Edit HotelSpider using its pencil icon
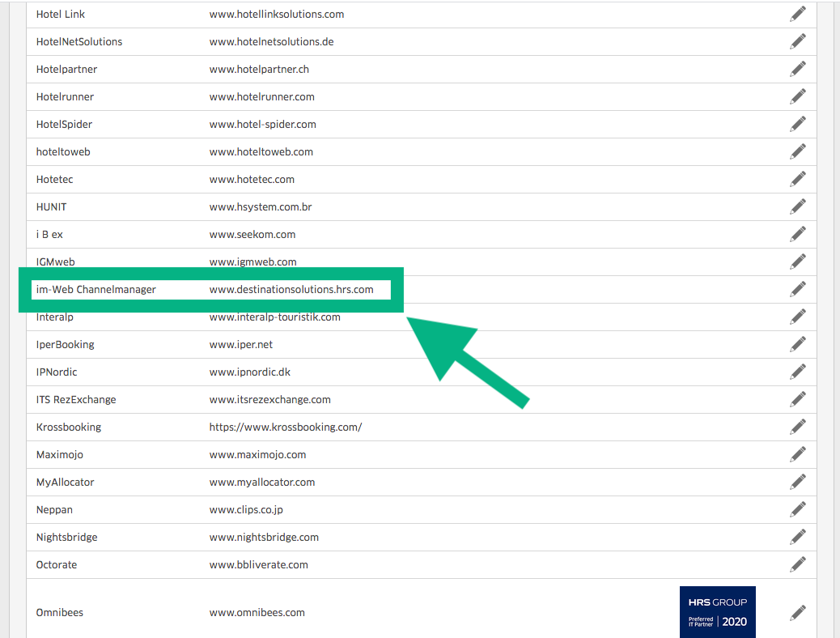This screenshot has height=638, width=840. coord(798,124)
